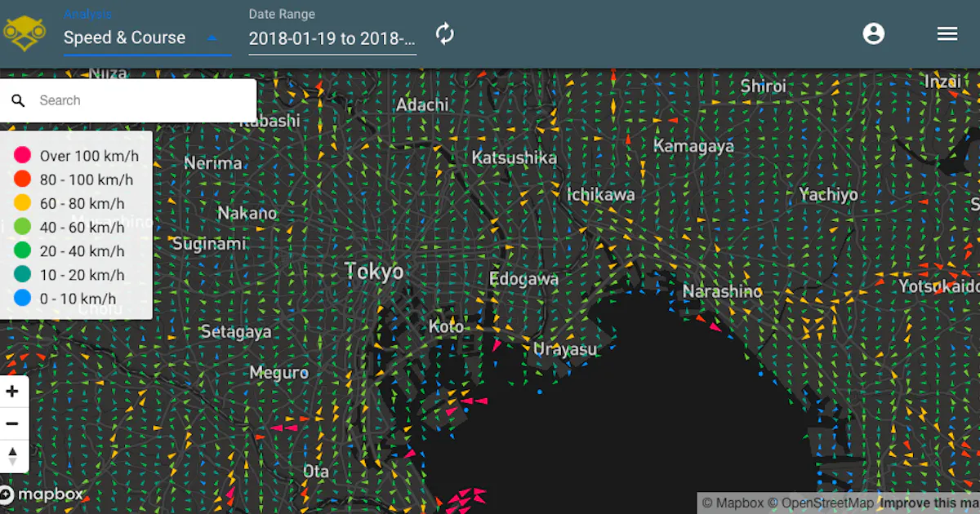980x514 pixels.
Task: Open the hamburger menu
Action: (947, 33)
